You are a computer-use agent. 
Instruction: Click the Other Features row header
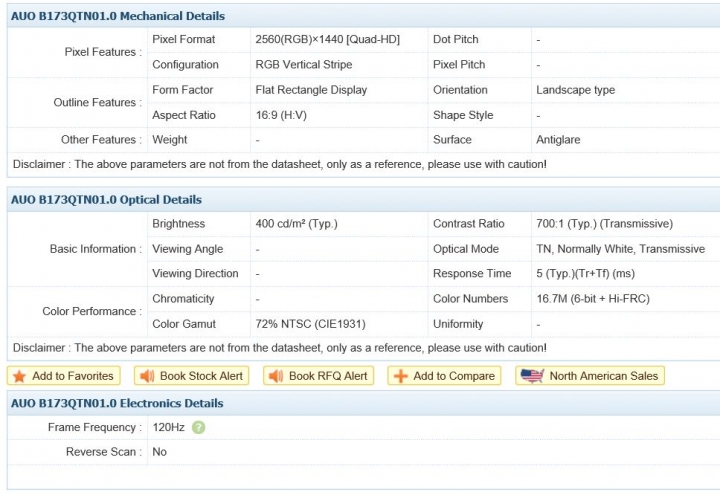(101, 140)
